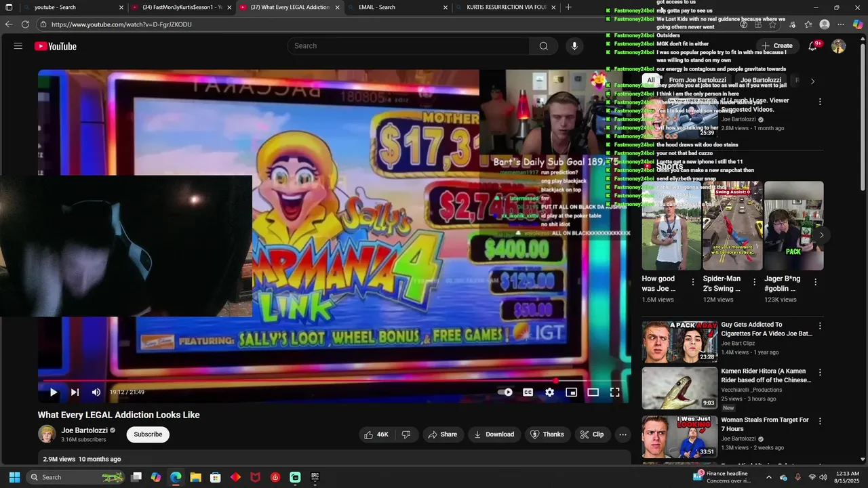Screen dimensions: 868x488
Task: Open the Create button
Action: [776, 46]
